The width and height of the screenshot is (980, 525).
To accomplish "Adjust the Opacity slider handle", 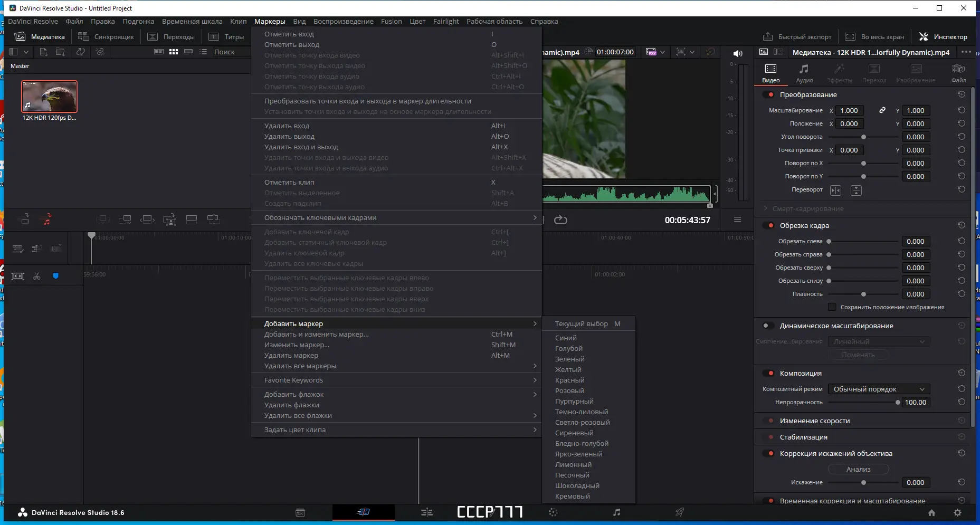I will 898,402.
